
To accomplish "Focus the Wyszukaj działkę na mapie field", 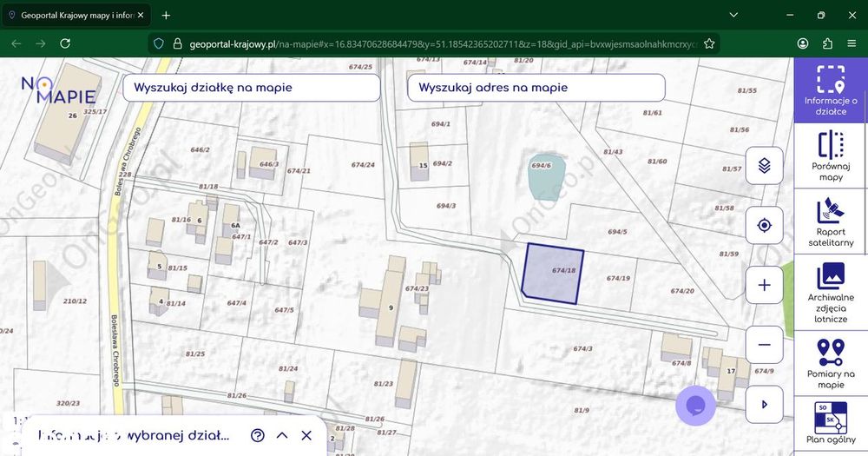I will pyautogui.click(x=252, y=88).
